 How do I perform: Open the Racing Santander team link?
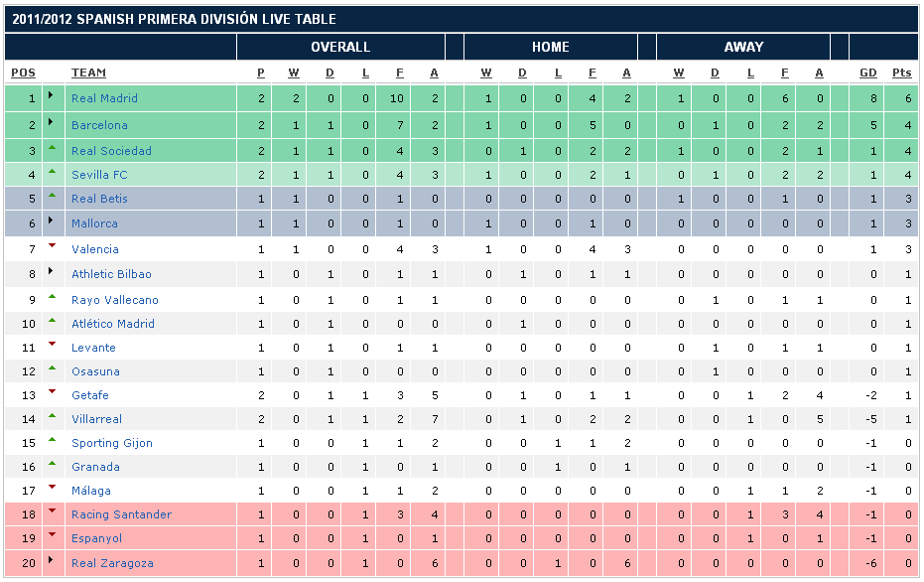point(121,514)
